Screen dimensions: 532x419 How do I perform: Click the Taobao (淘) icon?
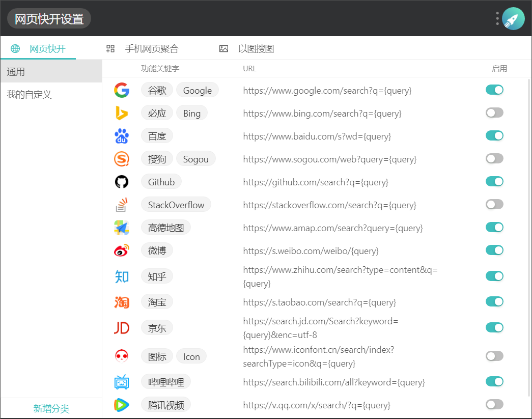click(122, 302)
